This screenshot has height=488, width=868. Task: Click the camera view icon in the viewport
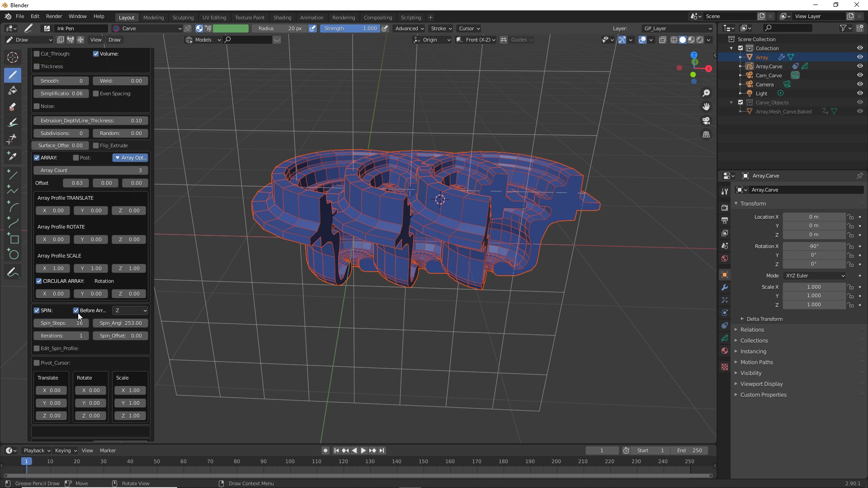(706, 121)
